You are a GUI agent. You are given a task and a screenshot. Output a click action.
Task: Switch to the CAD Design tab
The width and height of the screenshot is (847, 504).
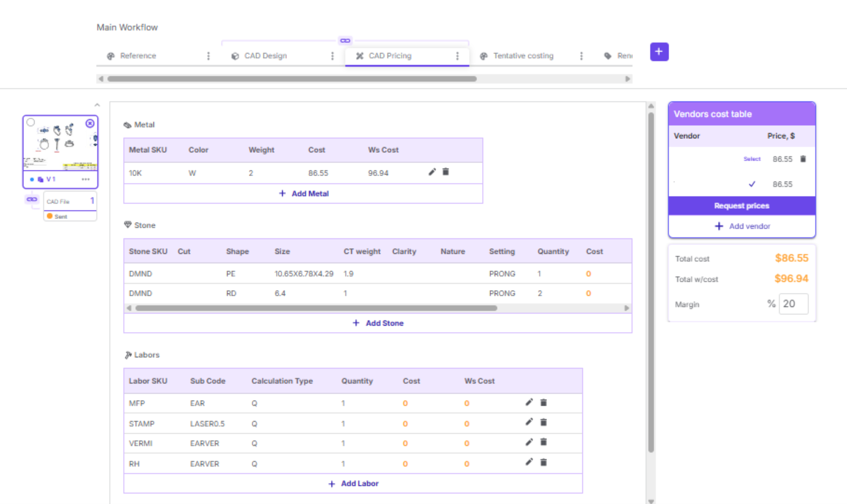265,56
